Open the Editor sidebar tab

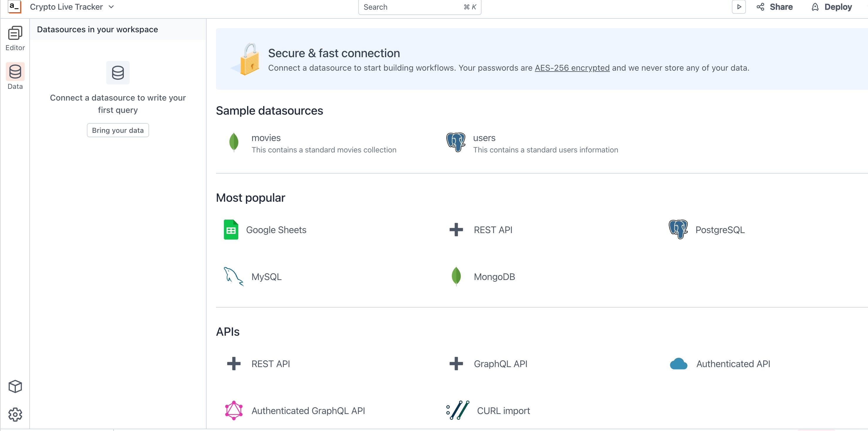click(15, 38)
